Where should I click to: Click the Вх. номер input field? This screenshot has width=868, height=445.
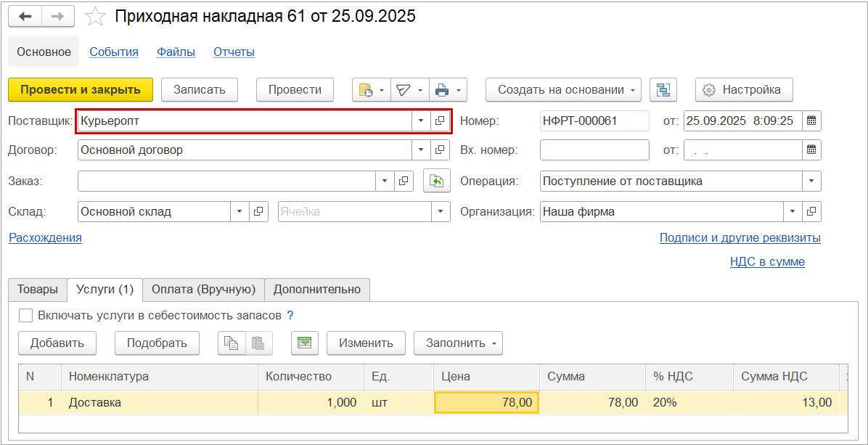(595, 150)
